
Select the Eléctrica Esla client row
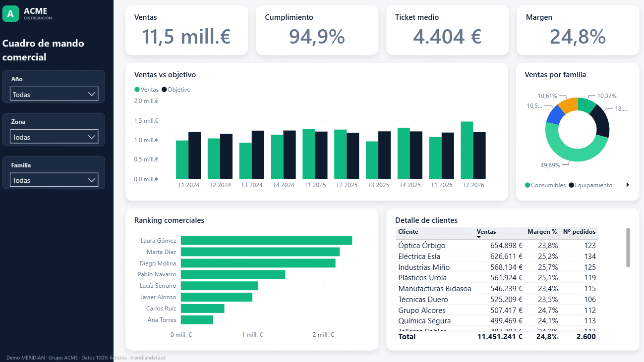point(497,256)
